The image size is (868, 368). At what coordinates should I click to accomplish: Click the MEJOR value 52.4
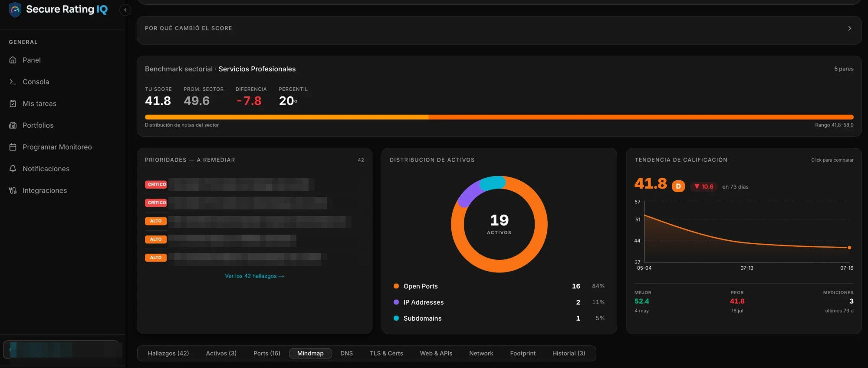(642, 301)
